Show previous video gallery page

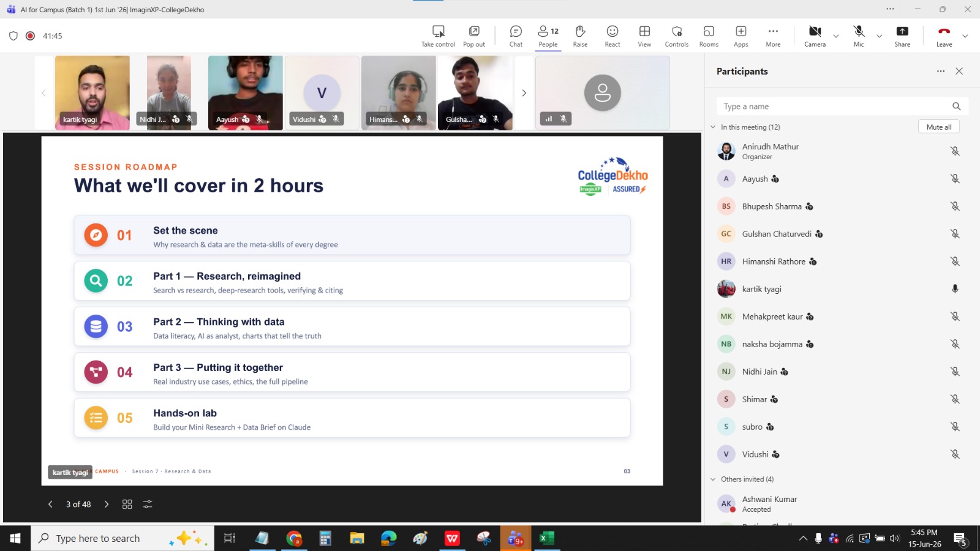43,93
